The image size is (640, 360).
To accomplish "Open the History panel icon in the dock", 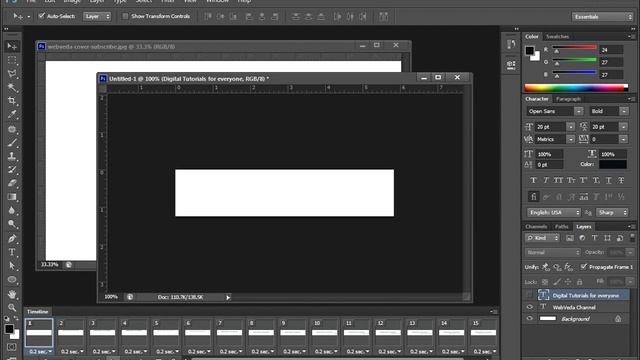I will point(511,44).
